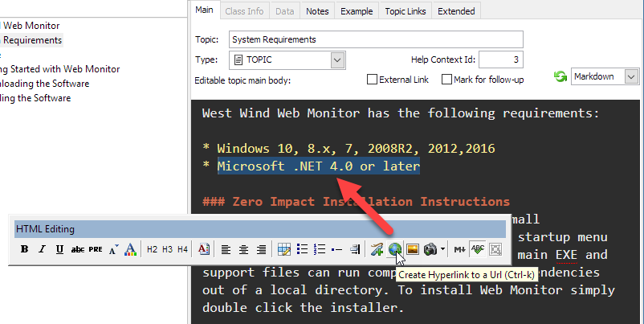The width and height of the screenshot is (644, 324).
Task: Check Mark for follow-up checkbox
Action: tap(446, 80)
